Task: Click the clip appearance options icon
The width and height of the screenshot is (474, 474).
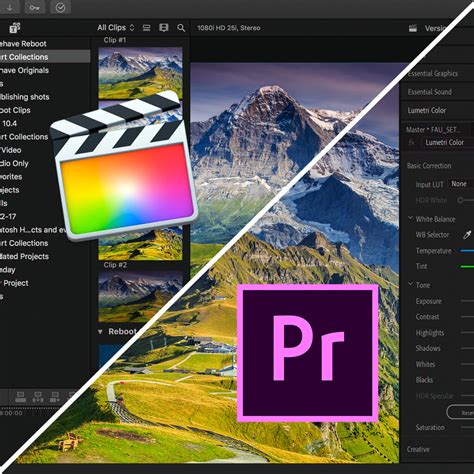Action: (146, 28)
